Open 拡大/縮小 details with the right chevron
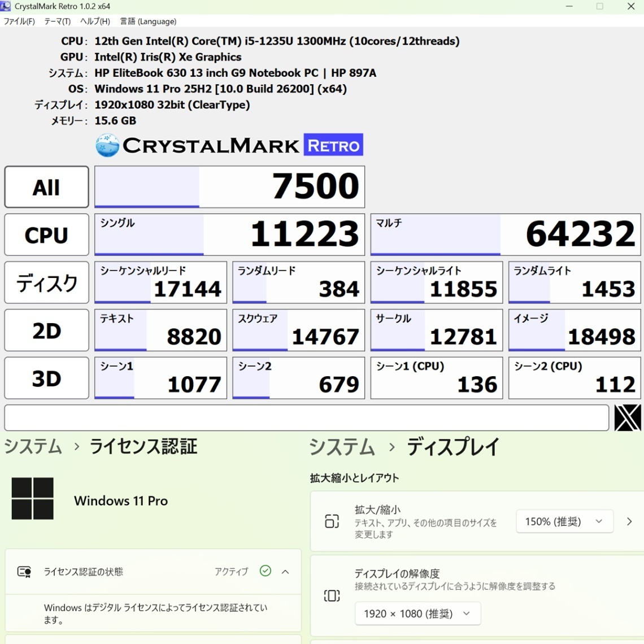Viewport: 644px width, 644px height. click(629, 521)
